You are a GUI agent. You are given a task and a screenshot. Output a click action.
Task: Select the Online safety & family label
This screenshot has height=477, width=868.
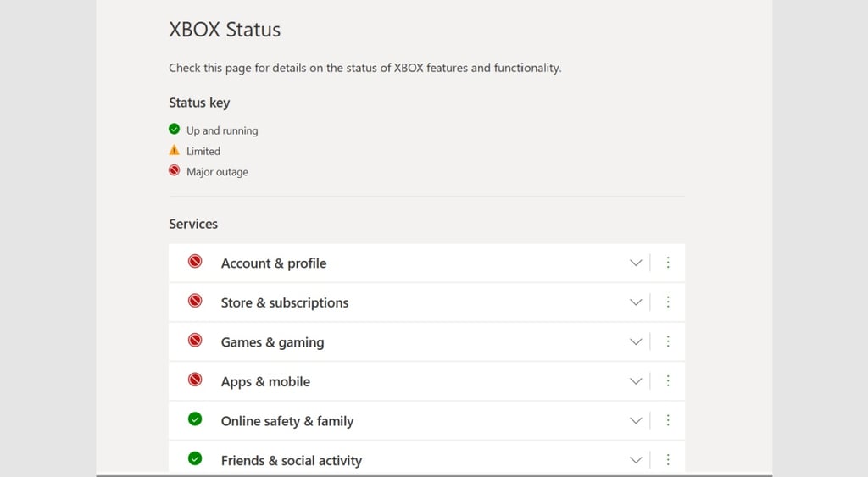point(287,421)
